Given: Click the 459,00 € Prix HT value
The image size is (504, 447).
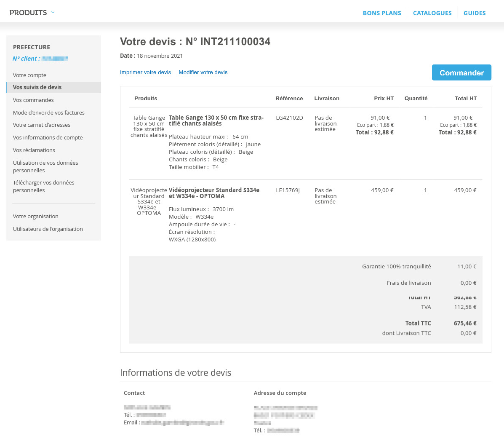Looking at the screenshot, I should pos(382,190).
